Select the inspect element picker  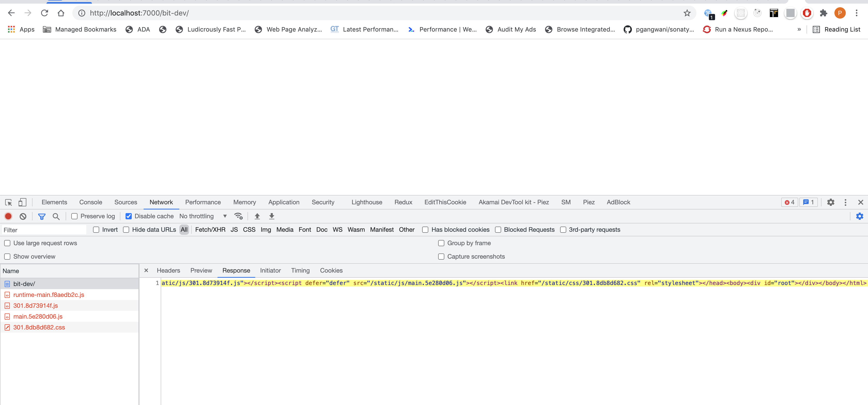point(9,202)
